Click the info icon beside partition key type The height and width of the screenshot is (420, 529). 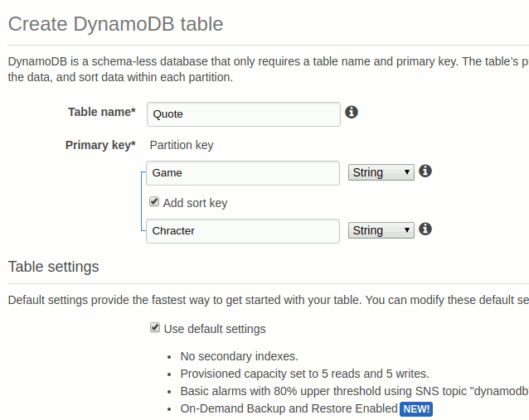click(425, 171)
